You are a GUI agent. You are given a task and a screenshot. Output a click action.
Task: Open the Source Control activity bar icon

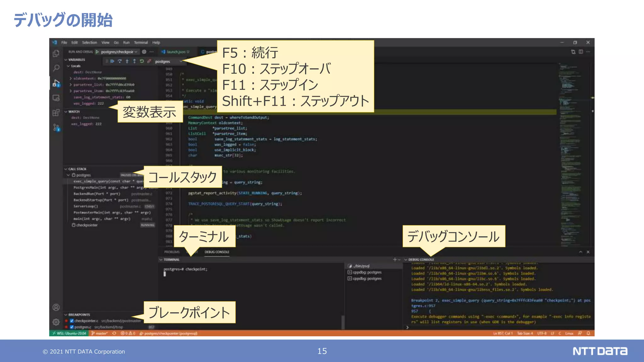click(x=56, y=127)
